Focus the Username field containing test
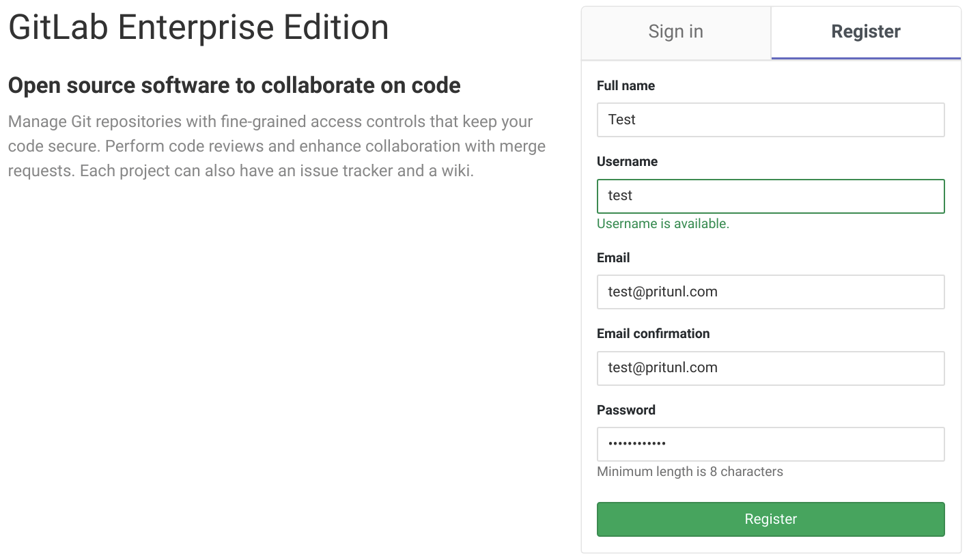 [x=770, y=196]
